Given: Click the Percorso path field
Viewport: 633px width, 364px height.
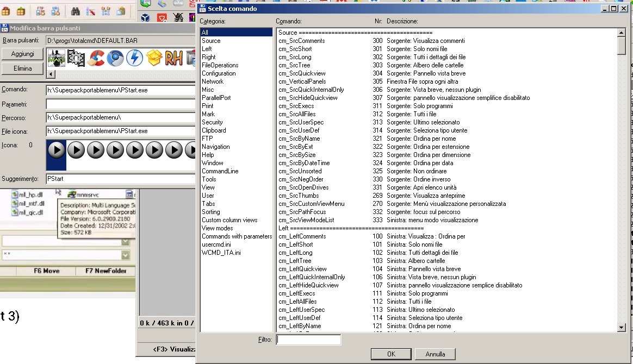Looking at the screenshot, I should pos(121,118).
